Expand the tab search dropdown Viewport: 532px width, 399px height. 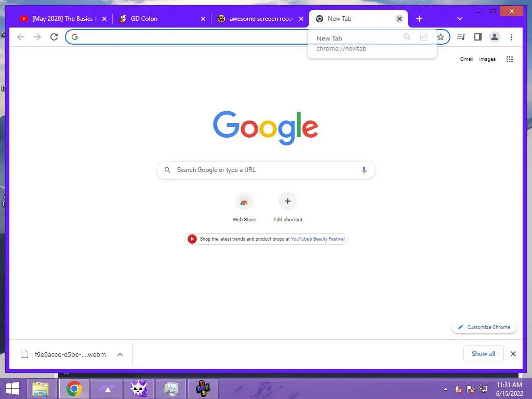pyautogui.click(x=459, y=19)
